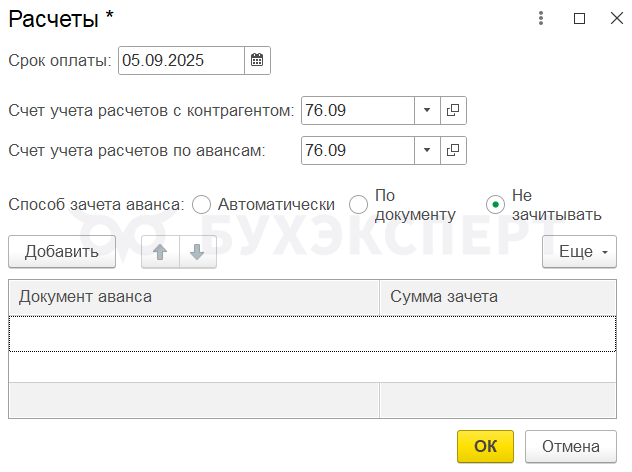
Task: Open the Еще dropdown menu
Action: click(x=579, y=252)
